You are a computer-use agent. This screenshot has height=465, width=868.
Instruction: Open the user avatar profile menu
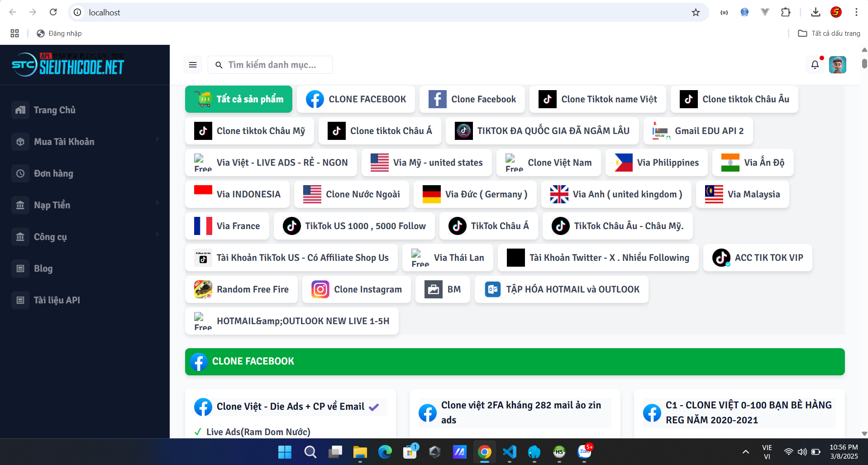click(x=837, y=65)
